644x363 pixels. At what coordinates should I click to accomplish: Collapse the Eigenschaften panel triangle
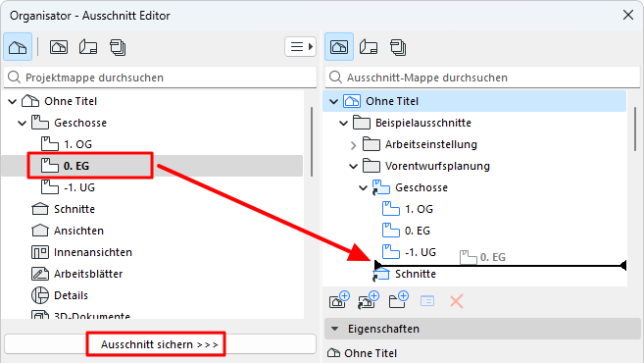[x=334, y=329]
